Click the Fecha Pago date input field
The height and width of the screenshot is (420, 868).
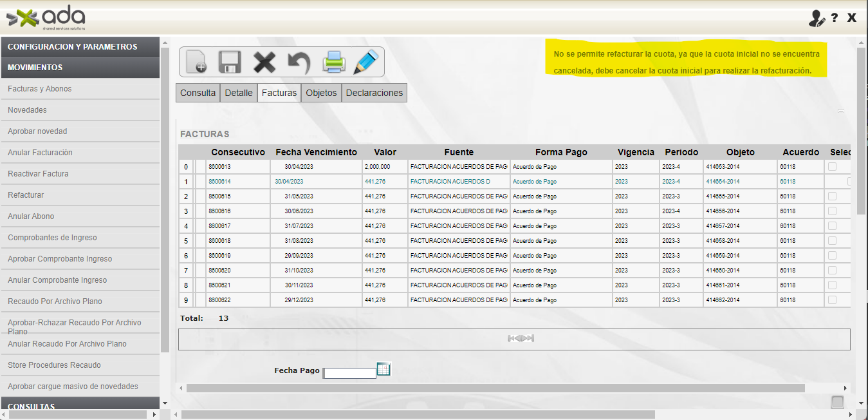[x=349, y=373]
